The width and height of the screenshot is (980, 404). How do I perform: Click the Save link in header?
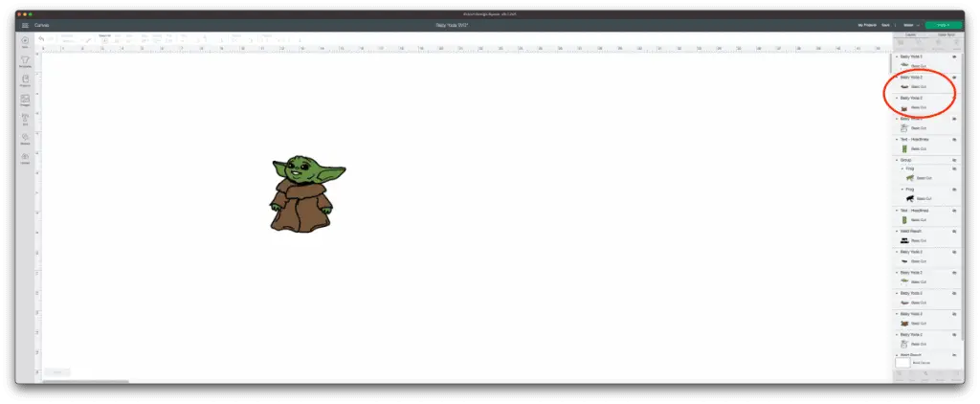click(885, 25)
